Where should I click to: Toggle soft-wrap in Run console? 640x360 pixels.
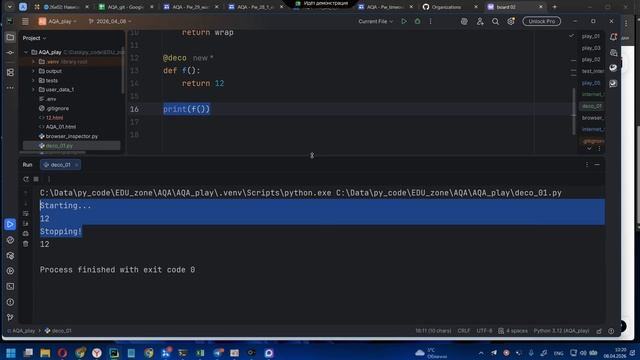tap(26, 213)
